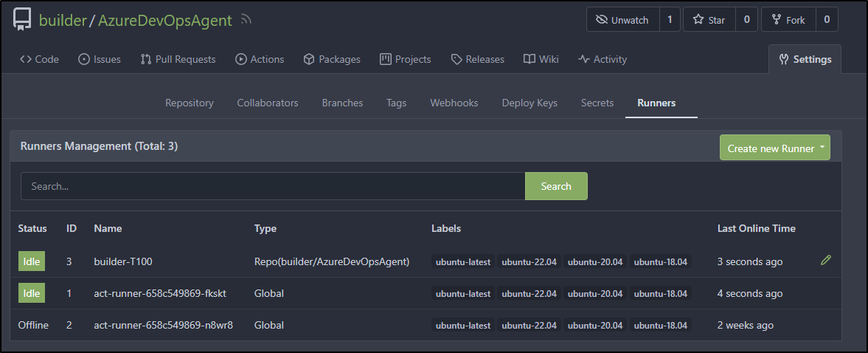Screen dimensions: 868x353
Task: Select the Settings tab
Action: click(805, 59)
